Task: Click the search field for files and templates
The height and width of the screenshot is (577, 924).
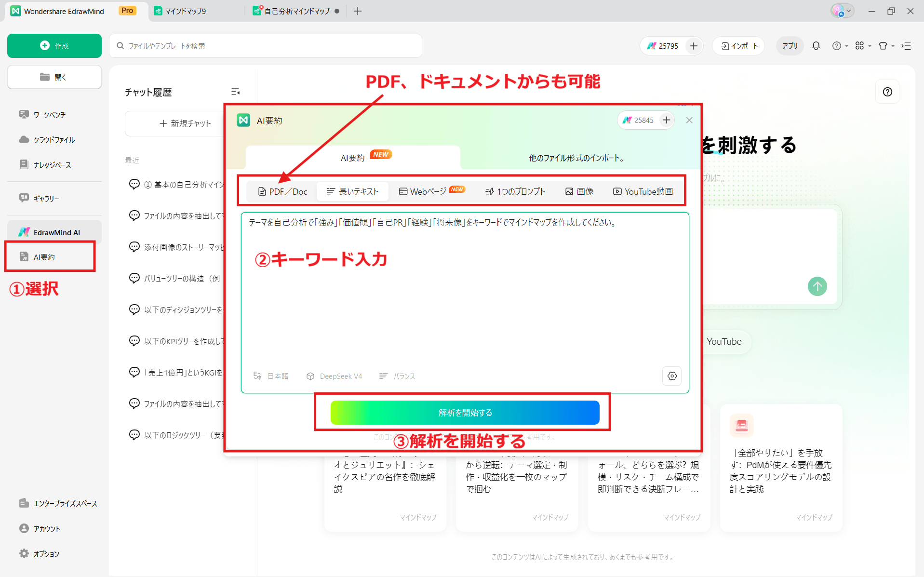Action: (266, 46)
